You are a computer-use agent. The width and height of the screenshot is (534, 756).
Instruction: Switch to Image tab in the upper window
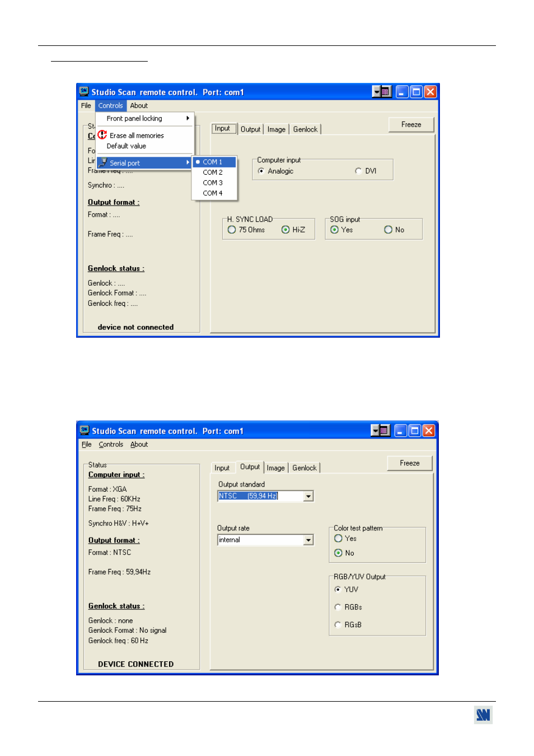[x=277, y=129]
